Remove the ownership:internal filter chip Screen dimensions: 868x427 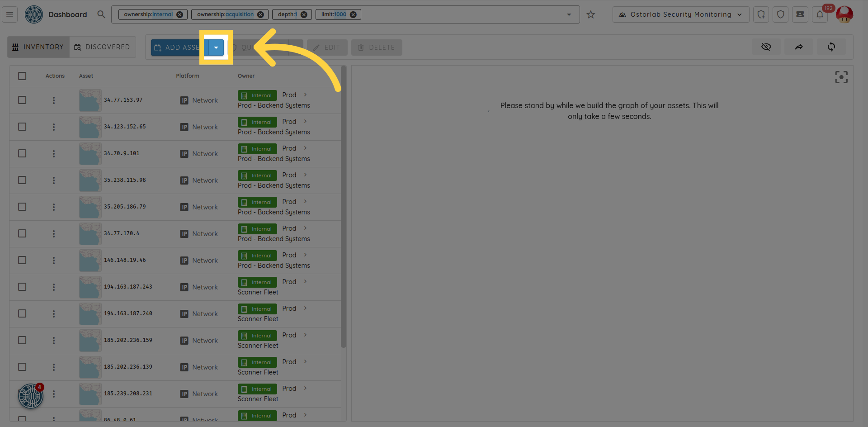click(179, 14)
